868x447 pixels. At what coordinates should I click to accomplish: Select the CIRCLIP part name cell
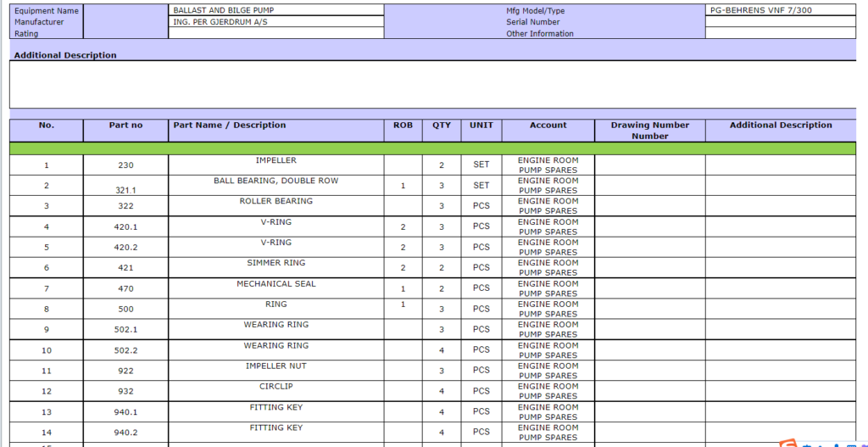(x=276, y=391)
